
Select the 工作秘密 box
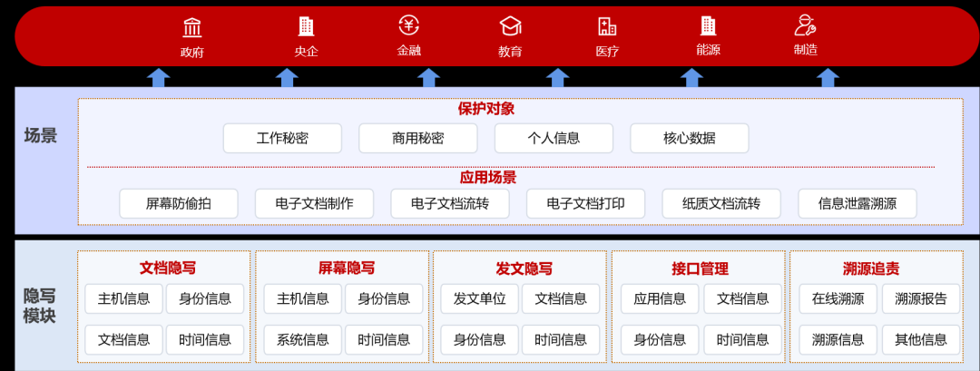[282, 138]
